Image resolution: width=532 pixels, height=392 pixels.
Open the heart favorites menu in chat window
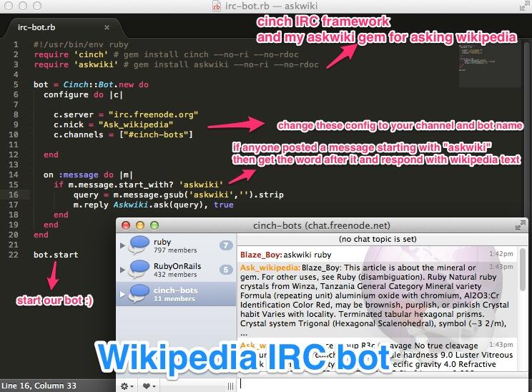tap(149, 386)
